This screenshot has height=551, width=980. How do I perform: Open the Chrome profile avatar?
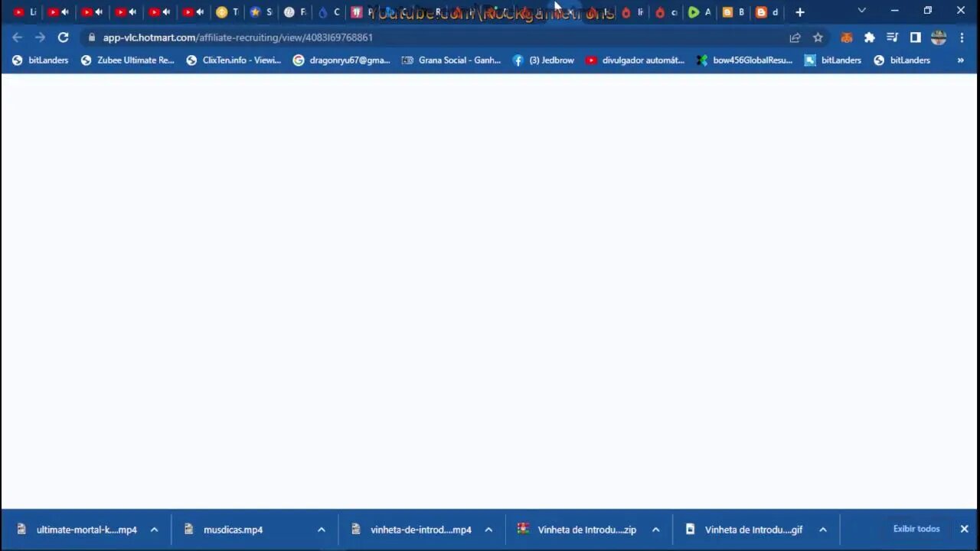(939, 37)
